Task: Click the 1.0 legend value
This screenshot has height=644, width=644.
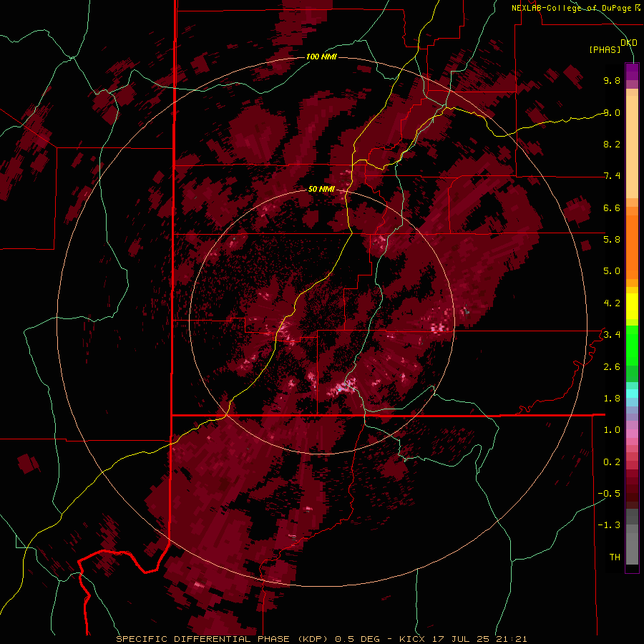Action: (x=612, y=430)
